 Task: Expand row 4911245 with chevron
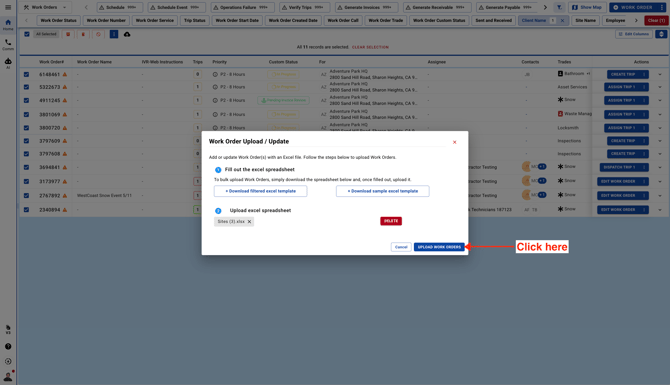click(660, 100)
